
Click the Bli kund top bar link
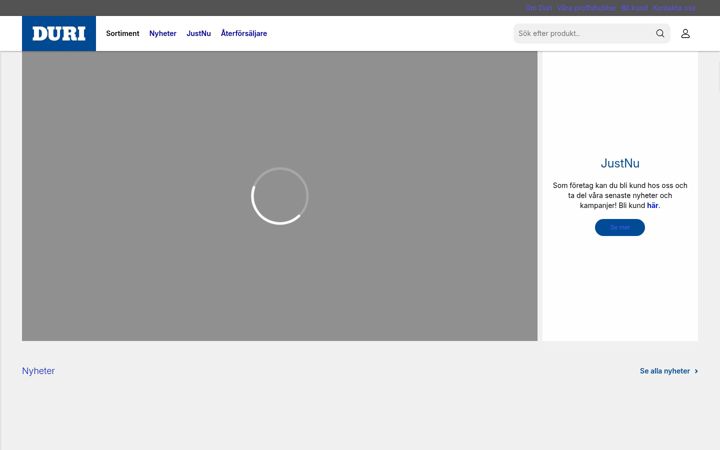[634, 8]
